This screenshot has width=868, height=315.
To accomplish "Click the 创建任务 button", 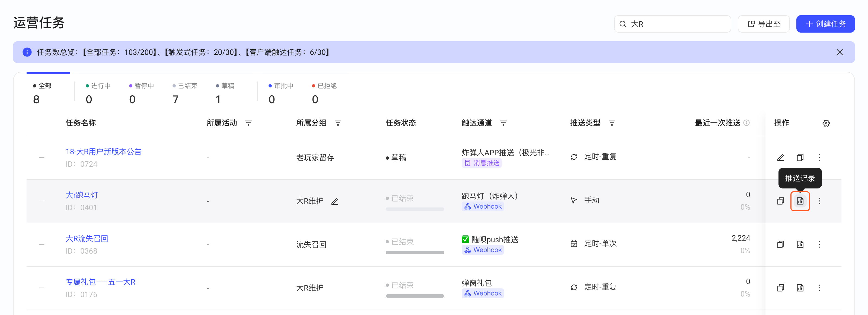I will (x=825, y=24).
